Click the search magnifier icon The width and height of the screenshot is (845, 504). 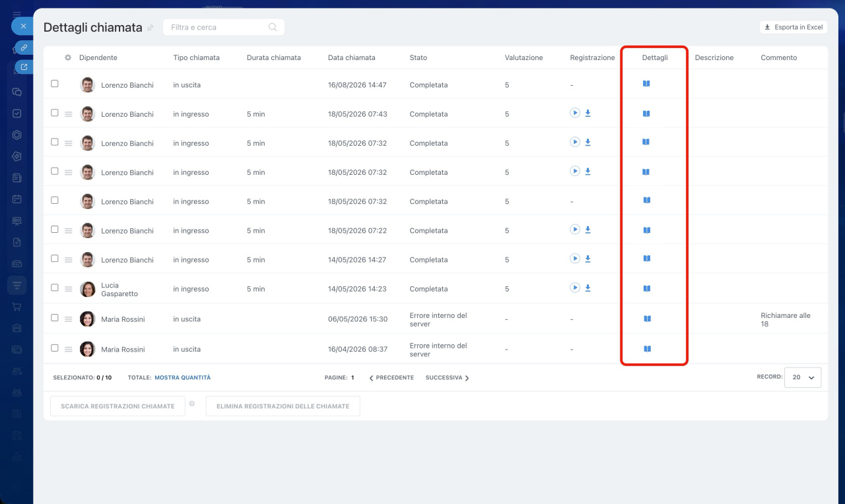[273, 27]
